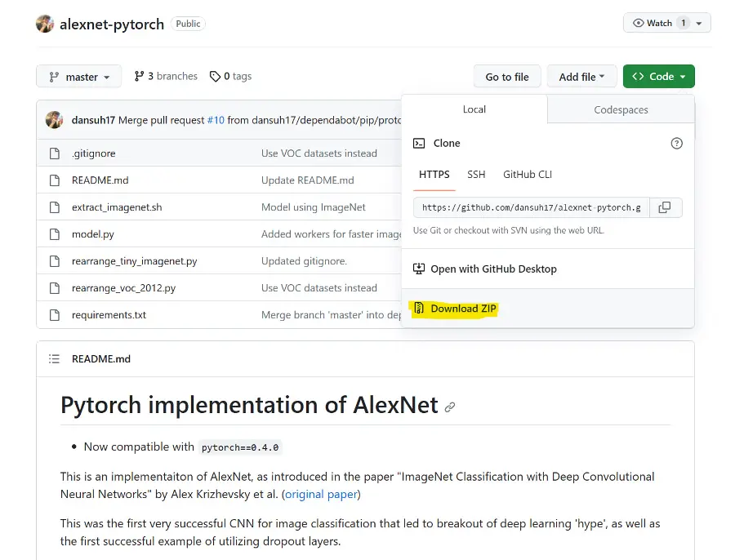
Task: Click the clone URL input field
Action: pyautogui.click(x=531, y=207)
